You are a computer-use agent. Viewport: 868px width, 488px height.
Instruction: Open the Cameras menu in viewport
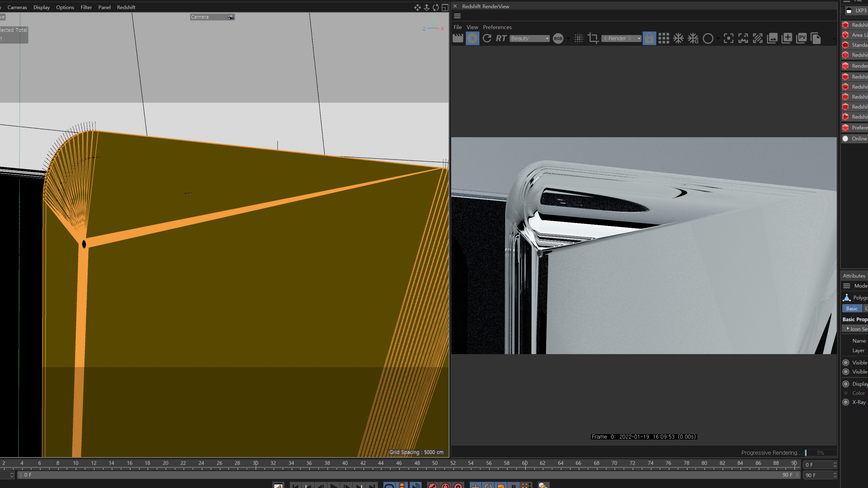(x=17, y=7)
